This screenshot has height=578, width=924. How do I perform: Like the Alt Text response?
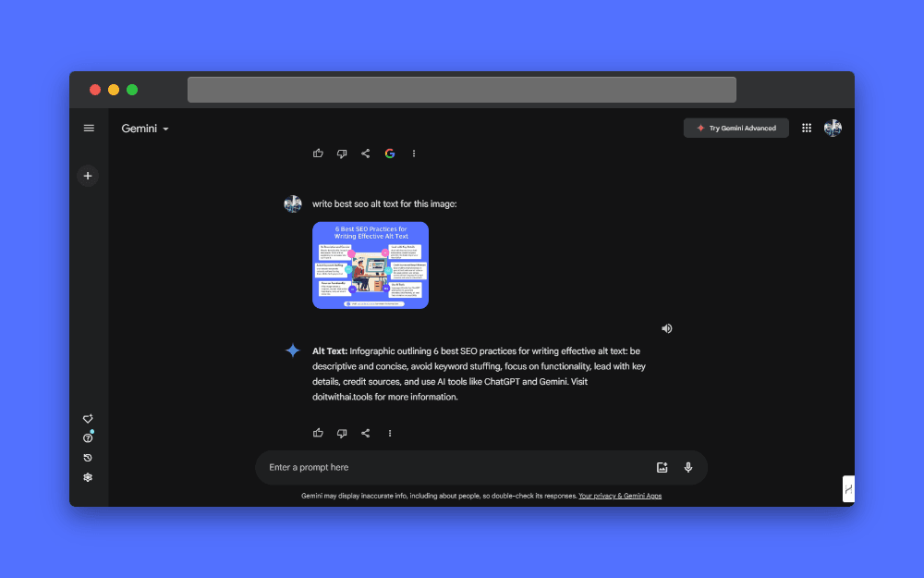click(x=318, y=433)
